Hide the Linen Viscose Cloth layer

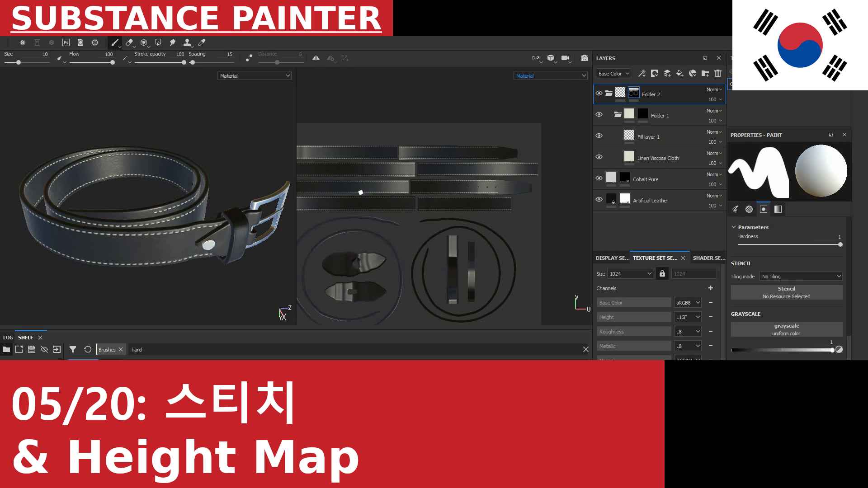[x=599, y=157]
